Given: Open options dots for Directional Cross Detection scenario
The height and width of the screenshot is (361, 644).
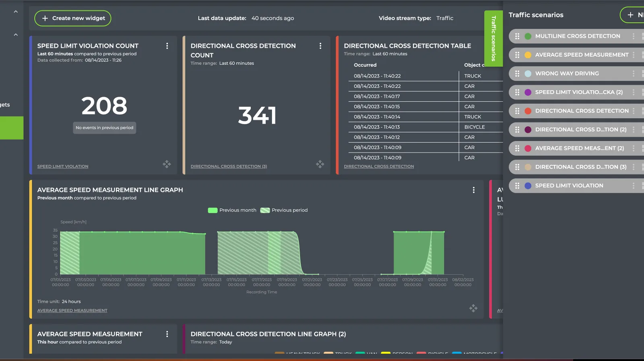Looking at the screenshot, I should [634, 111].
